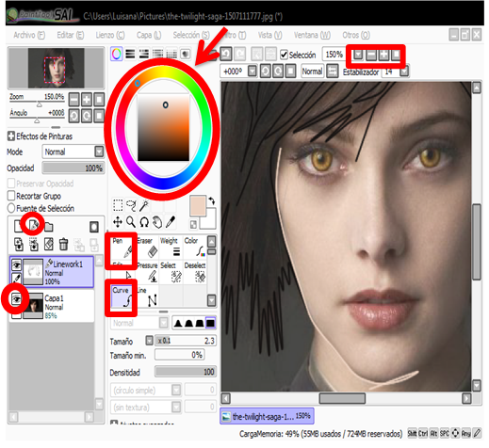Select the Color linework tool
This screenshot has width=489, height=448.
pyautogui.click(x=195, y=248)
